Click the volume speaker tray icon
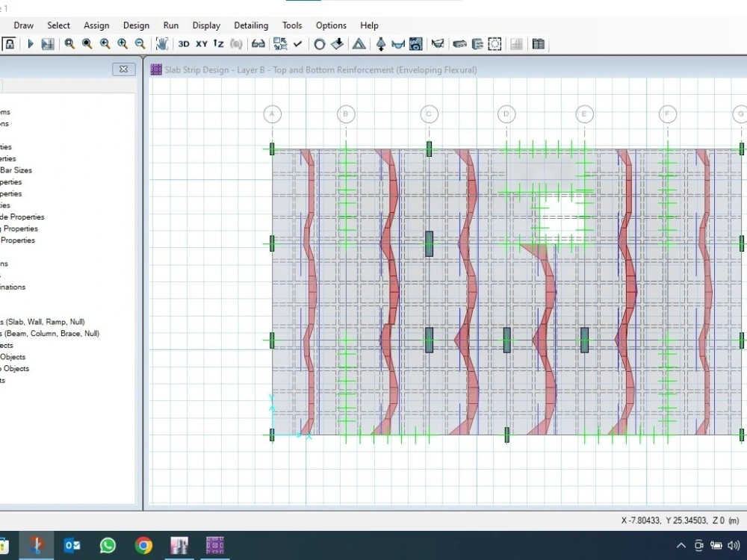Viewport: 747px width, 560px height. coord(734,545)
